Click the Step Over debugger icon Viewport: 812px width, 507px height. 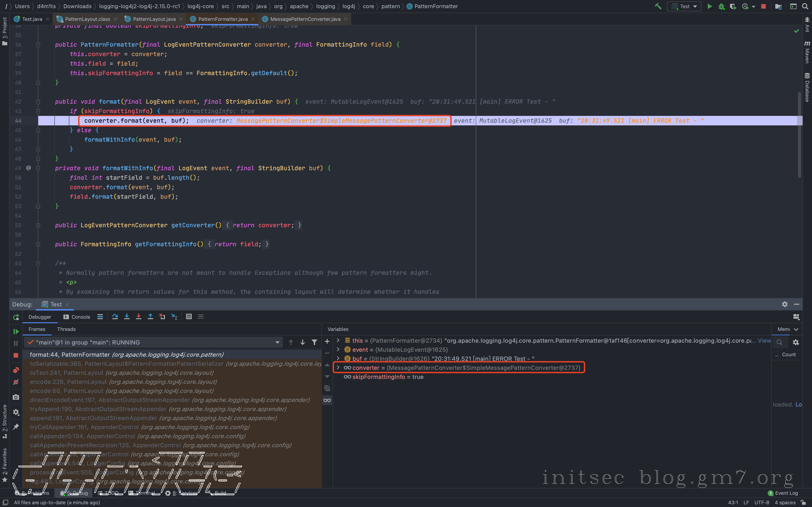(115, 317)
